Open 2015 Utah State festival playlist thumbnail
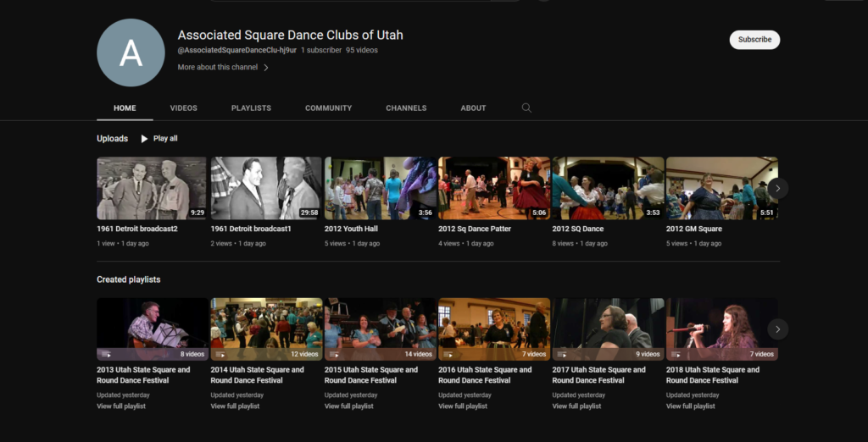The height and width of the screenshot is (442, 868). [x=381, y=329]
